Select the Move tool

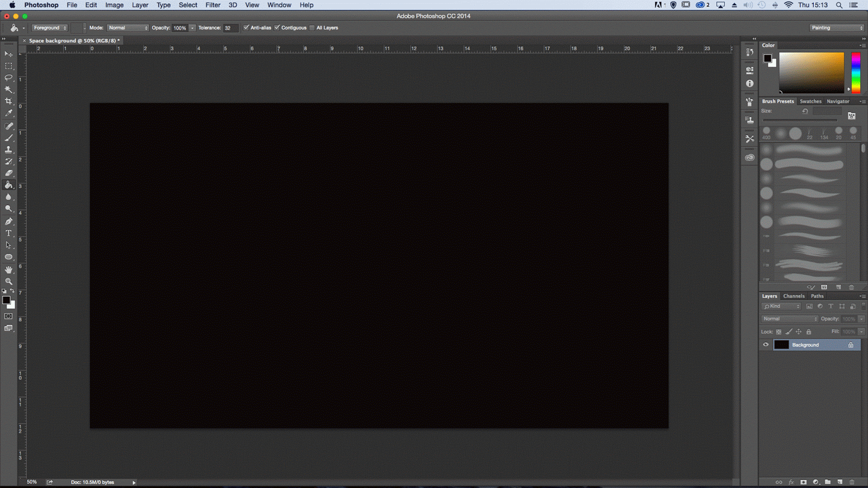[9, 54]
